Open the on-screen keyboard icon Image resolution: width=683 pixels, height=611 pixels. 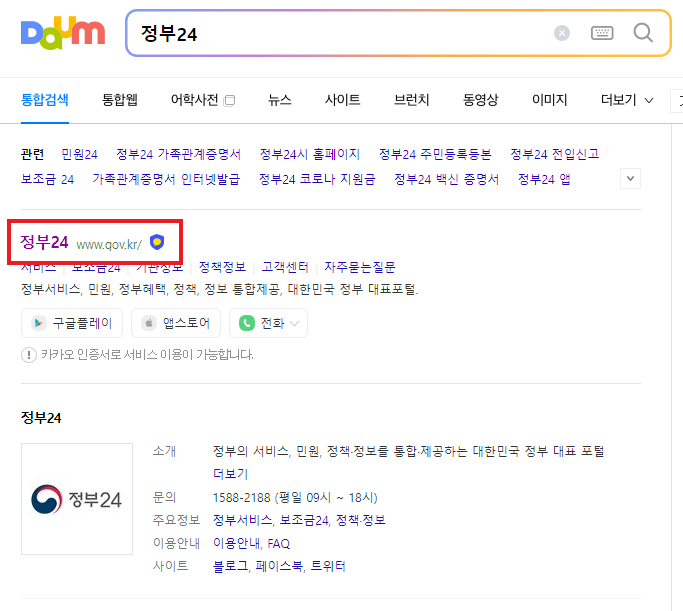pyautogui.click(x=602, y=33)
